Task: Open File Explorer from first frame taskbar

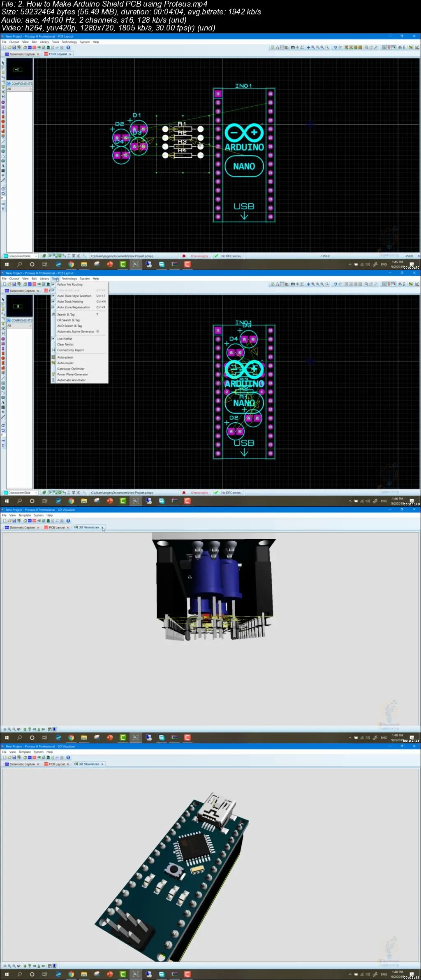Action: coord(84,264)
